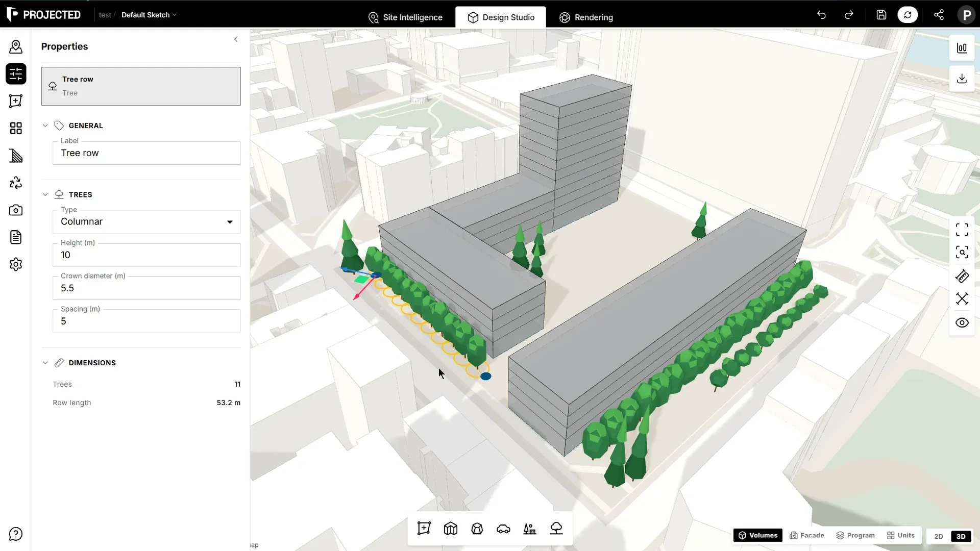Switch to Design Studio tab
The image size is (980, 551).
pos(501,17)
